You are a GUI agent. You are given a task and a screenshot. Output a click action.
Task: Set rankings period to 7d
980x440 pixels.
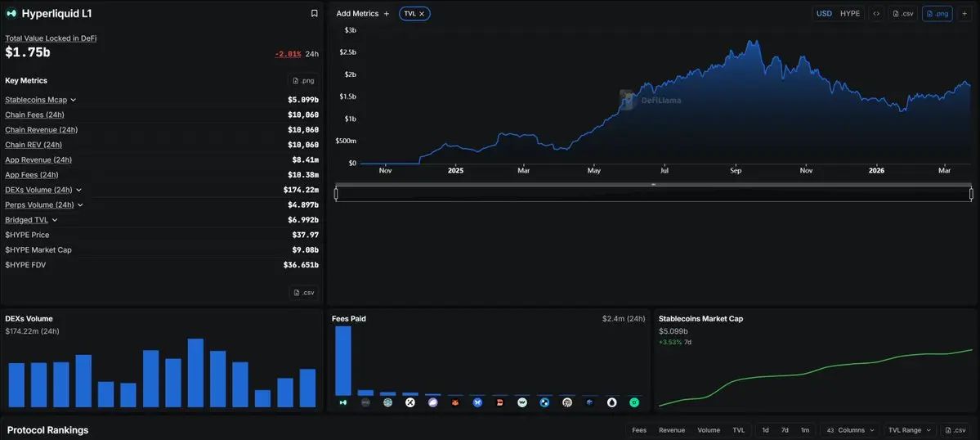[785, 430]
